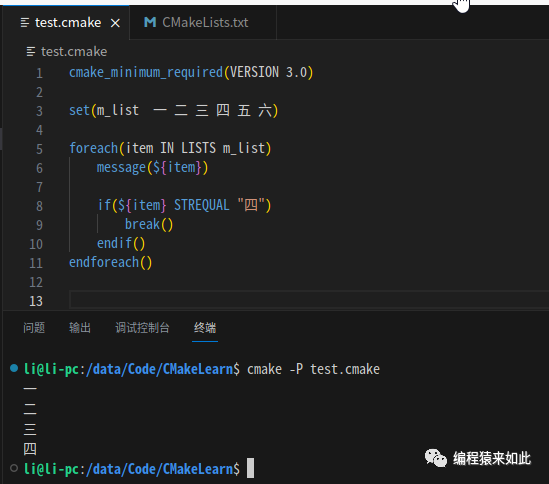
Task: Click line number 13 in the gutter
Action: point(36,301)
